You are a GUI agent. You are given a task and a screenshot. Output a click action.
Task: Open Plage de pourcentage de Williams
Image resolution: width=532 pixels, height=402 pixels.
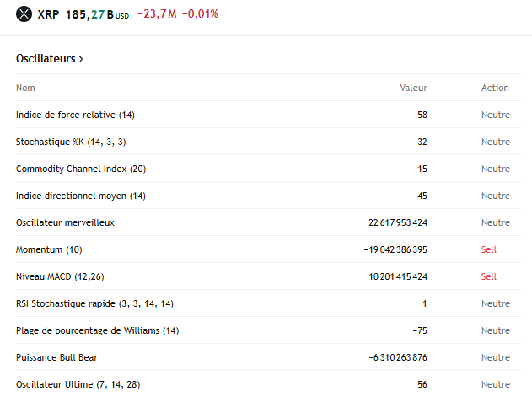pyautogui.click(x=269, y=330)
